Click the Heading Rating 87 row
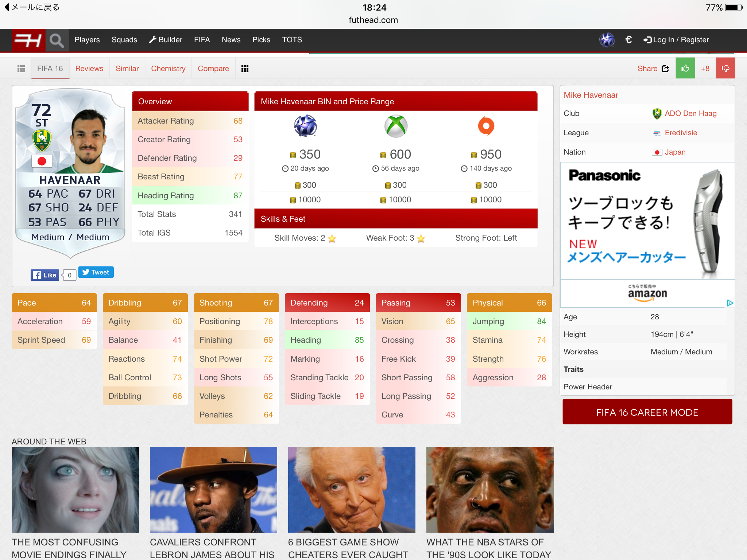 190,195
